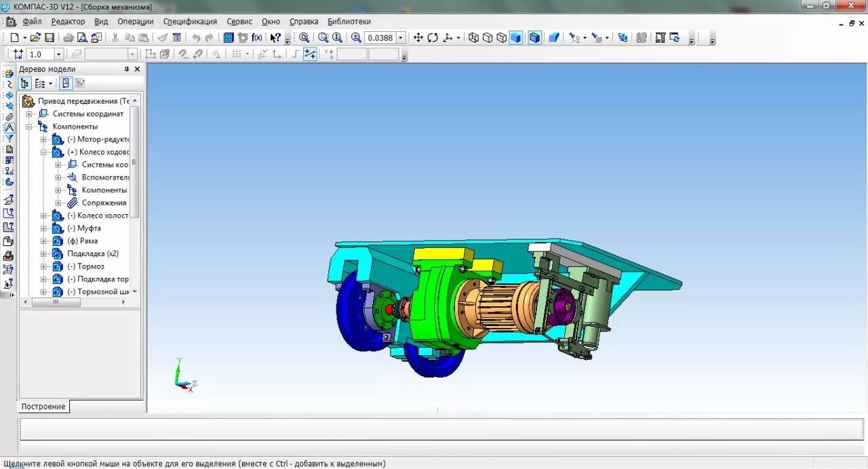The height and width of the screenshot is (469, 868).
Task: Expand Системы координат tree node
Action: click(x=29, y=114)
